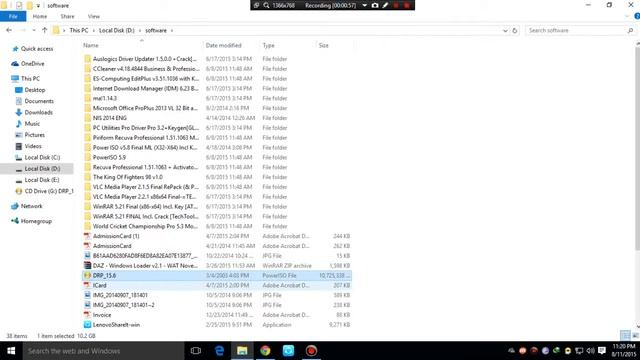Viewport: 640px width, 360px height.
Task: Sort by Date modified column header
Action: [224, 45]
